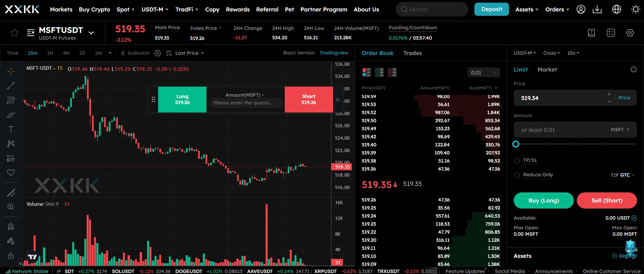
Task: Click the app download icon
Action: tap(597, 9)
